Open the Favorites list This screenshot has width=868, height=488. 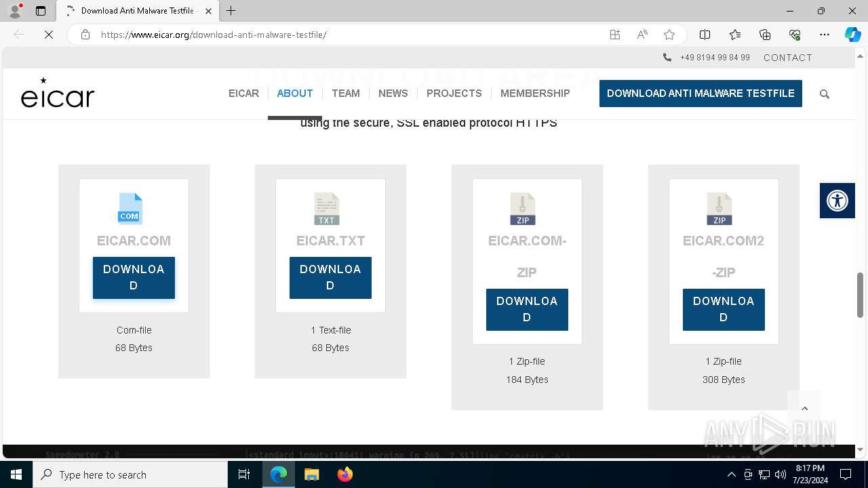click(735, 35)
